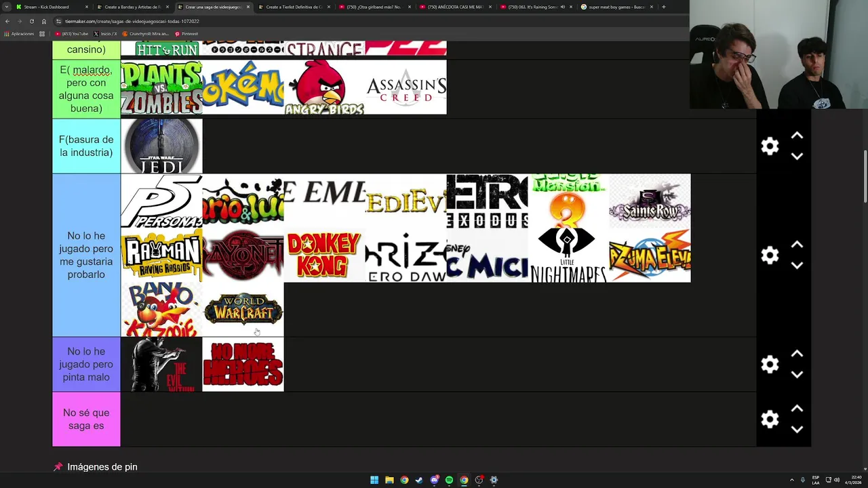Open a new browser tab

pos(663,7)
